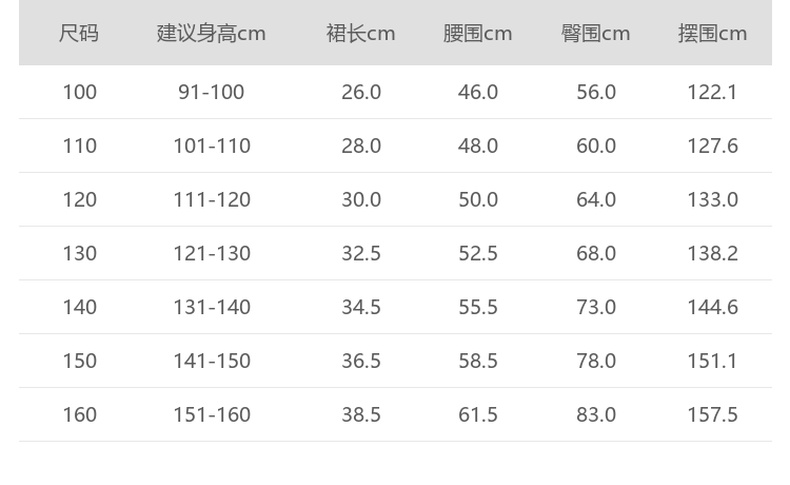Click the 臀围cm column header
Image resolution: width=790 pixels, height=485 pixels.
pos(596,34)
